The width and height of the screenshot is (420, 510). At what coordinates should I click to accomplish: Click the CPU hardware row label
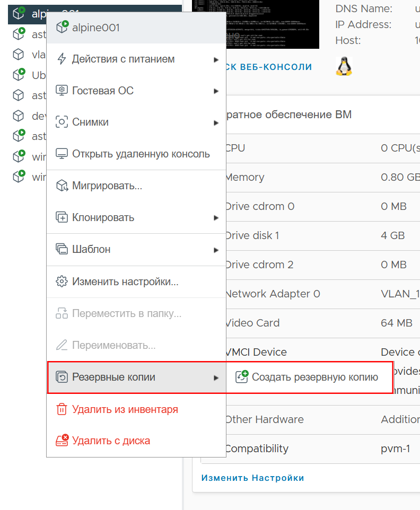(235, 148)
